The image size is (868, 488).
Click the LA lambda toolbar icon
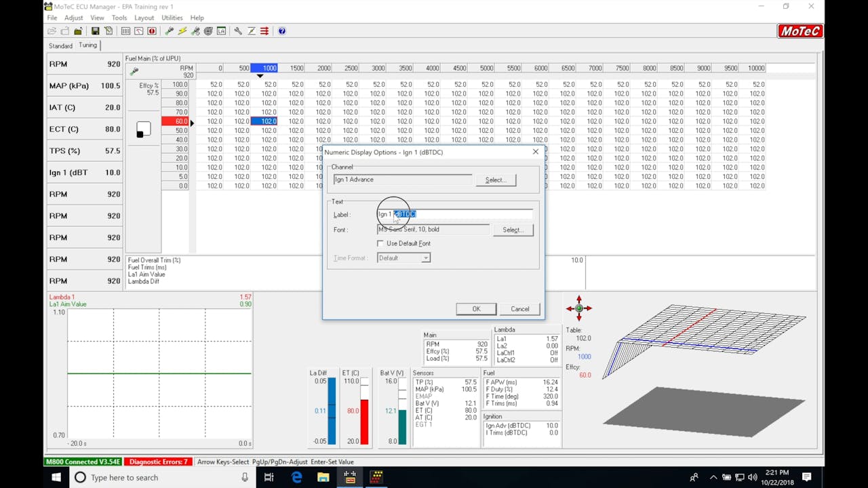(x=222, y=31)
